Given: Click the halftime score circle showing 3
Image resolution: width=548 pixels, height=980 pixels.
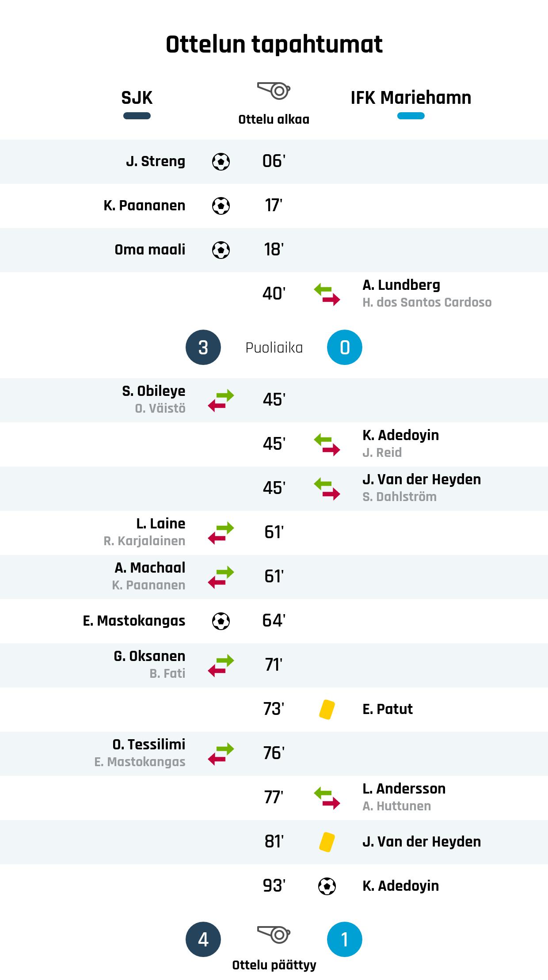Looking at the screenshot, I should pos(203,347).
